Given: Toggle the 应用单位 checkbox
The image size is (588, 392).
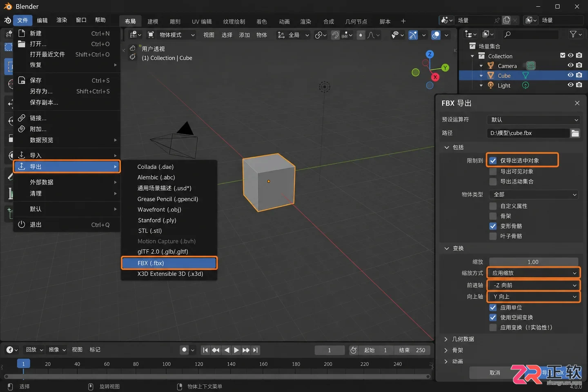Looking at the screenshot, I should pyautogui.click(x=493, y=307).
